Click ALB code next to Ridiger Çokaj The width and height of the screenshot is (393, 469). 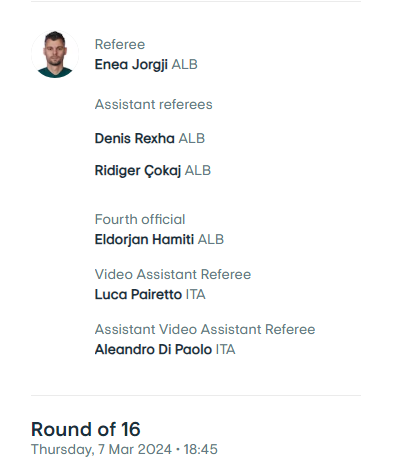[198, 171]
